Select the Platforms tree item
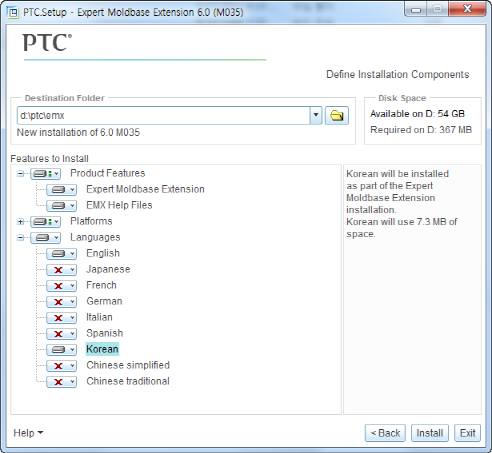Image resolution: width=492 pixels, height=453 pixels. click(91, 221)
